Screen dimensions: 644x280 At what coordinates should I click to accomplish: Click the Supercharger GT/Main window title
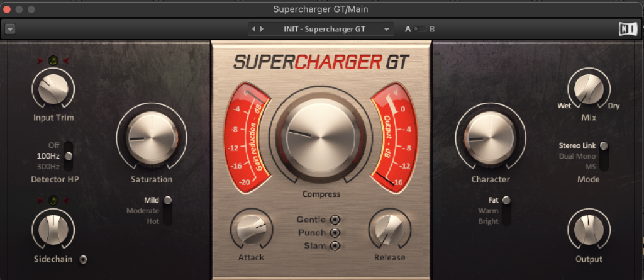[x=321, y=9]
